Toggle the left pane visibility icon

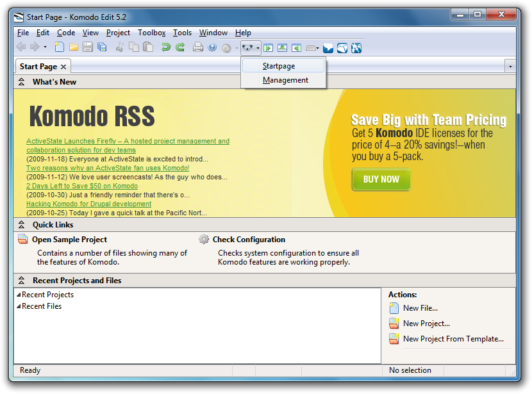tap(268, 48)
